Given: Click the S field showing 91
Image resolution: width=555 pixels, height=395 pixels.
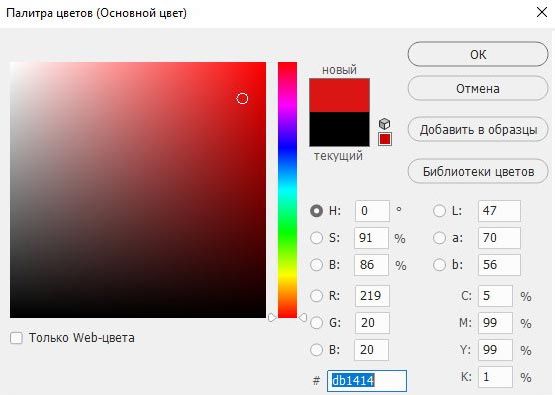Looking at the screenshot, I should [x=371, y=238].
